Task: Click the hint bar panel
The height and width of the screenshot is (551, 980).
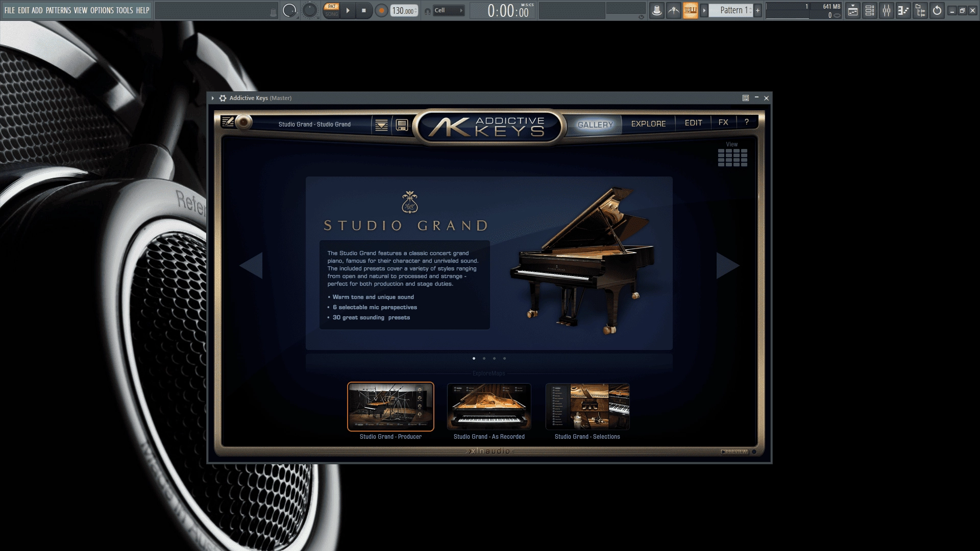Action: (x=216, y=11)
